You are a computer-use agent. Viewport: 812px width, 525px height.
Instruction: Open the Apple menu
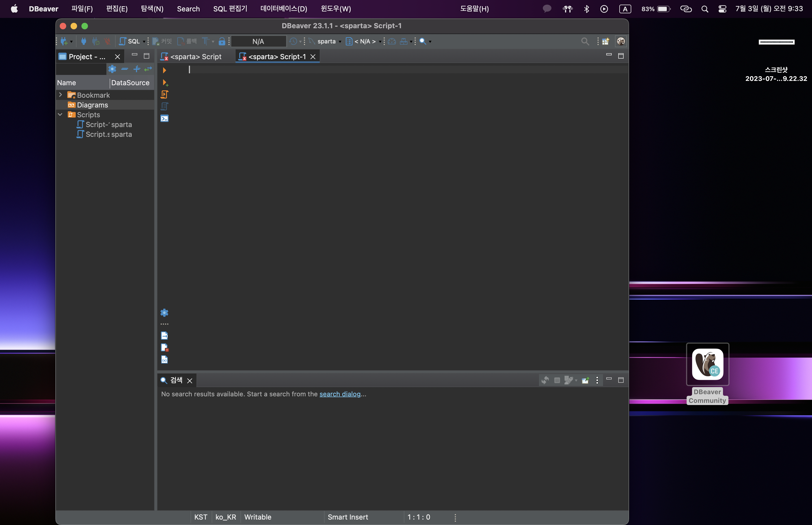(14, 8)
